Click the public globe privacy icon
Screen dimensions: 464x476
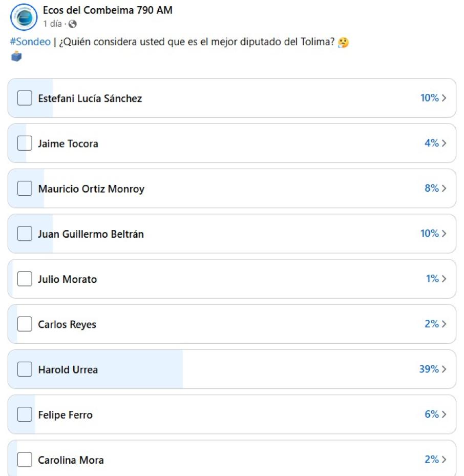[x=73, y=24]
